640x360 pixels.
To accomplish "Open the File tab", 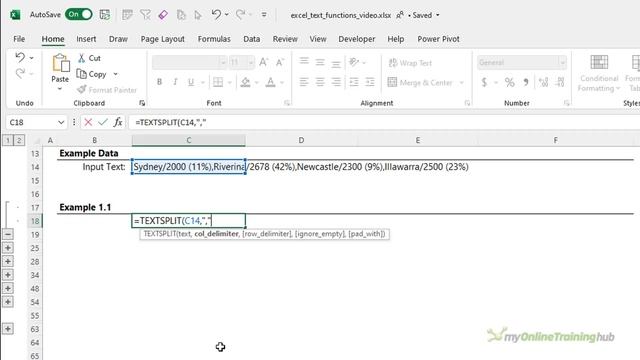I will tap(19, 39).
